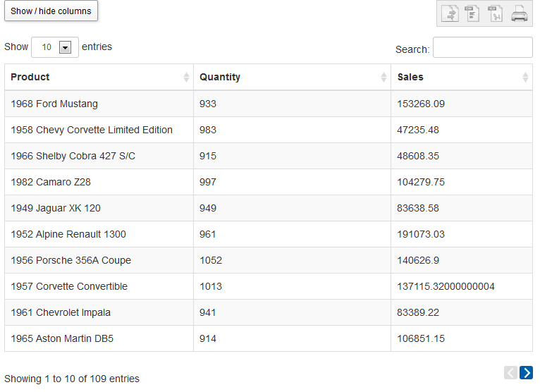Click the Quantity column header
This screenshot has height=392, width=540.
[x=292, y=77]
